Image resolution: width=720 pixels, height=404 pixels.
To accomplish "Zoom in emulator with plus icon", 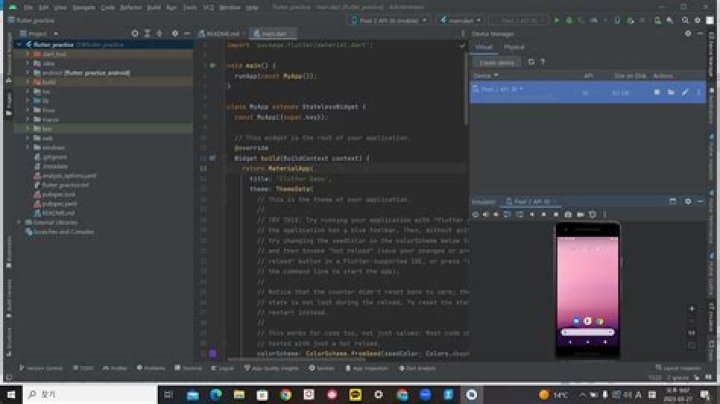I will [692, 309].
